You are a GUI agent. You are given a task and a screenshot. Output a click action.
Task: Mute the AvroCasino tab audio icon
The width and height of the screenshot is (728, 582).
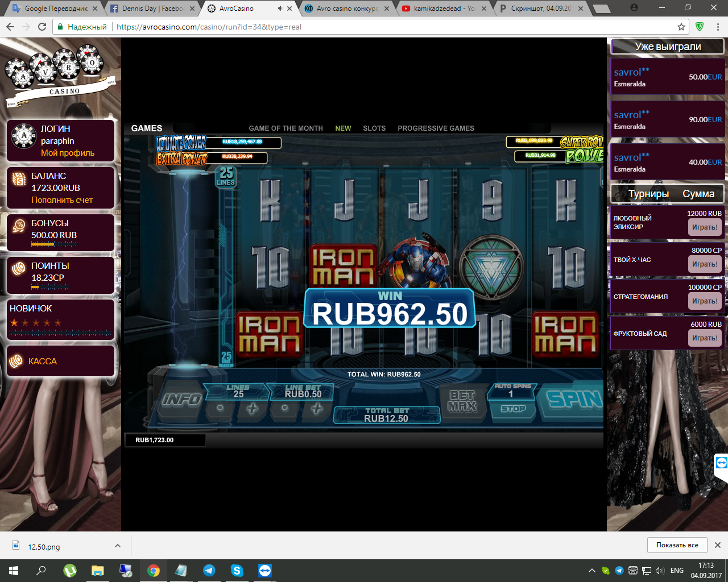tap(280, 9)
